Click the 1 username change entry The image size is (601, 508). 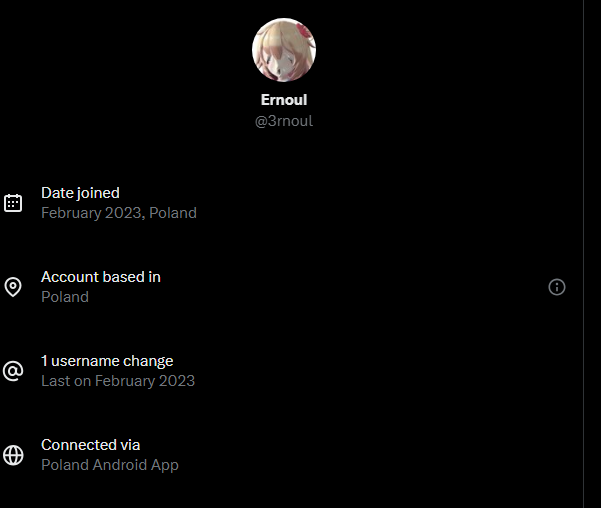107,361
